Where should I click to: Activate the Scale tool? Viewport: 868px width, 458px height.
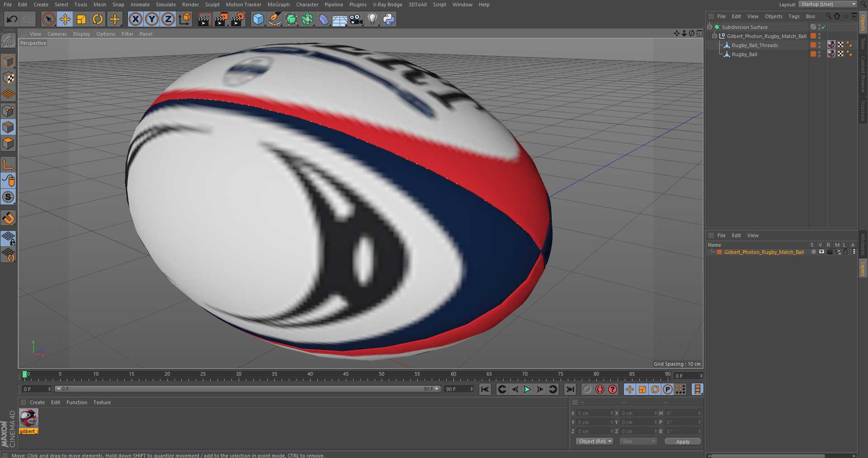pos(81,19)
